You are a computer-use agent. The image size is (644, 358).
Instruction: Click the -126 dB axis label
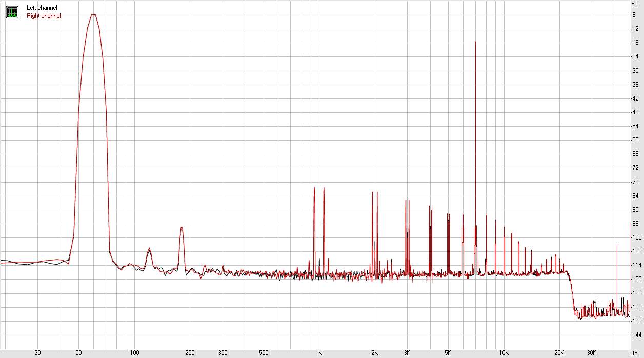(636, 293)
